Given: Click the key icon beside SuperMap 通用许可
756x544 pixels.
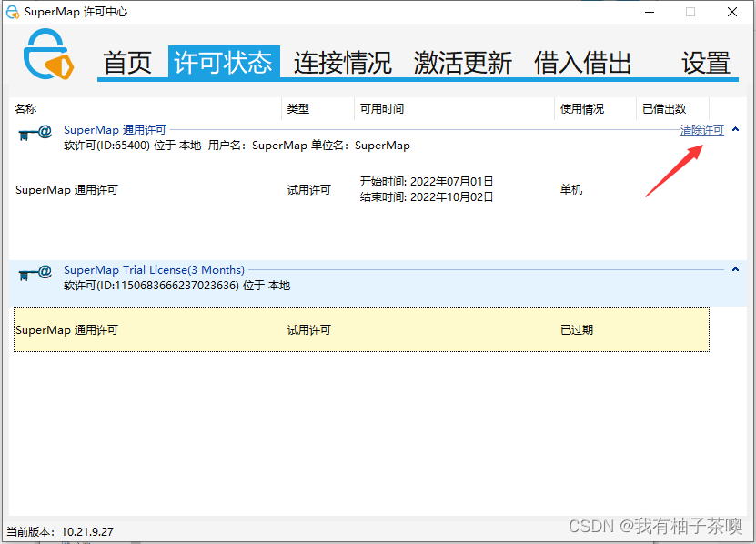Looking at the screenshot, I should (35, 133).
